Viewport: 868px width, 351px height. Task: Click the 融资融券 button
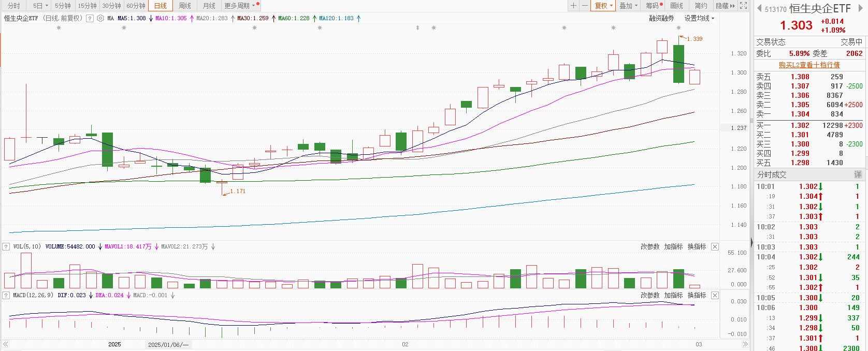pyautogui.click(x=661, y=18)
